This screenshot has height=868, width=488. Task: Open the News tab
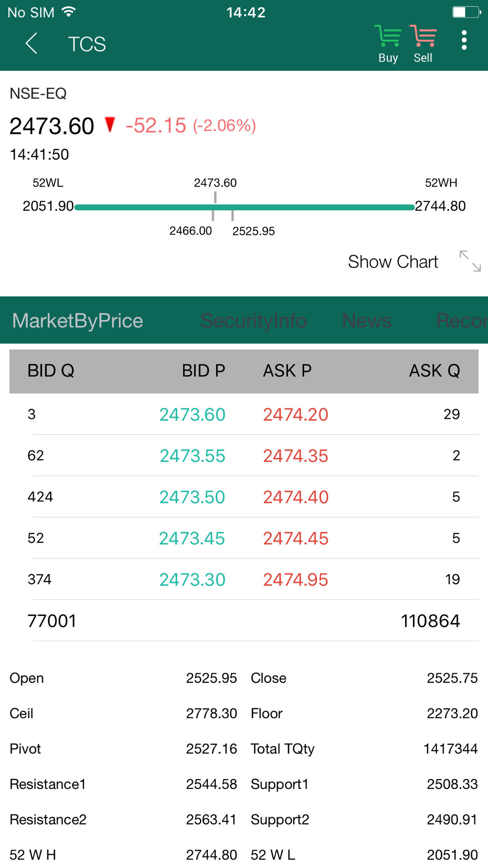pos(366,321)
